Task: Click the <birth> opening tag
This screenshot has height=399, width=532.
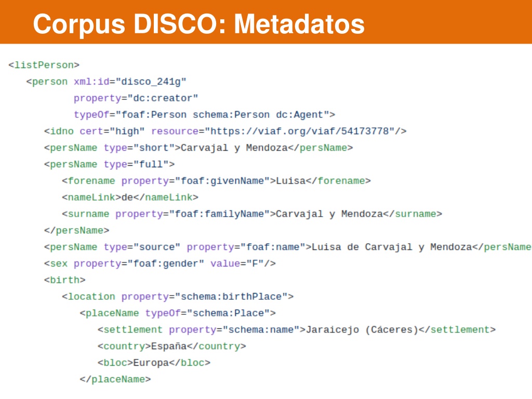Action: 65,280
